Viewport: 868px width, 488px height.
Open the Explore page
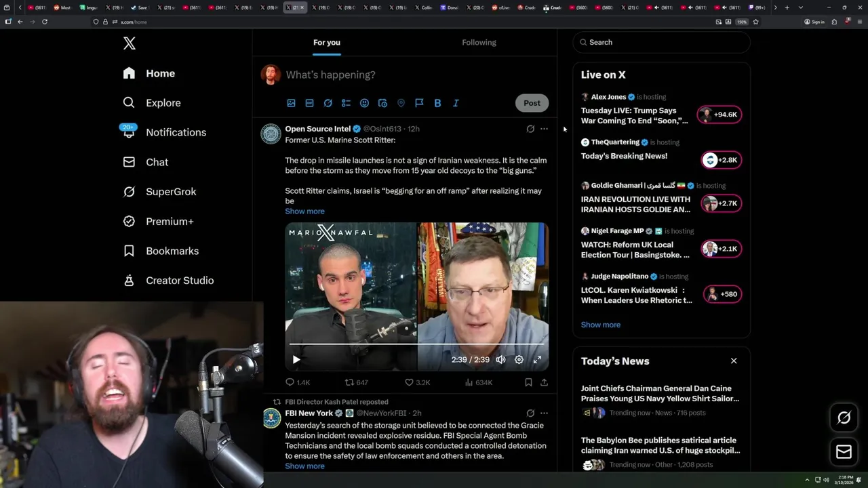(x=152, y=103)
